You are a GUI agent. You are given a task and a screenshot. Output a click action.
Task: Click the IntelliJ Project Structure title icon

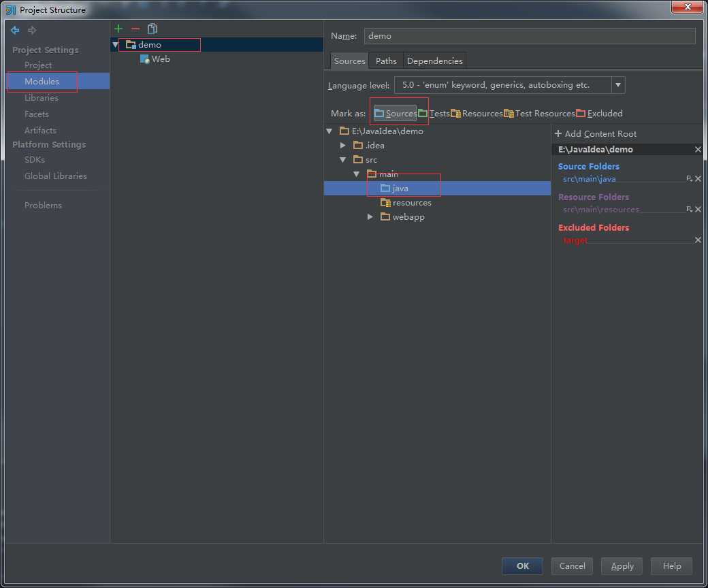(x=10, y=10)
